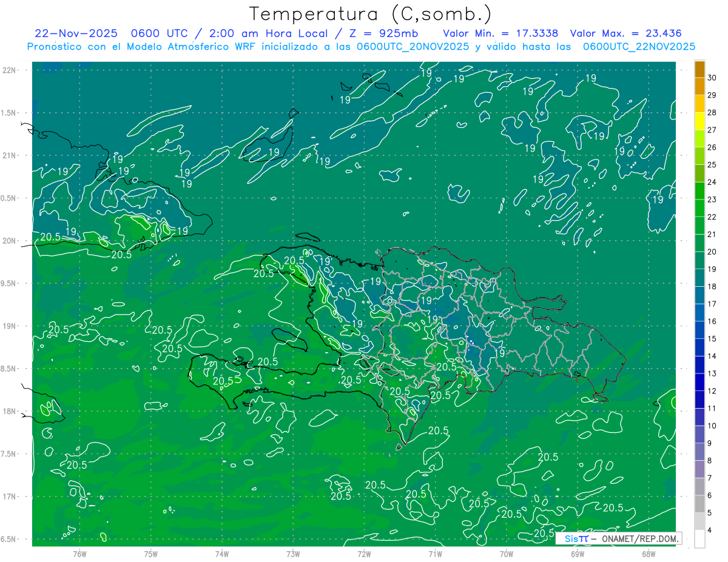Screen dimensions: 728x562
Task: Click the '76W' longitude axis label
Action: click(x=79, y=554)
